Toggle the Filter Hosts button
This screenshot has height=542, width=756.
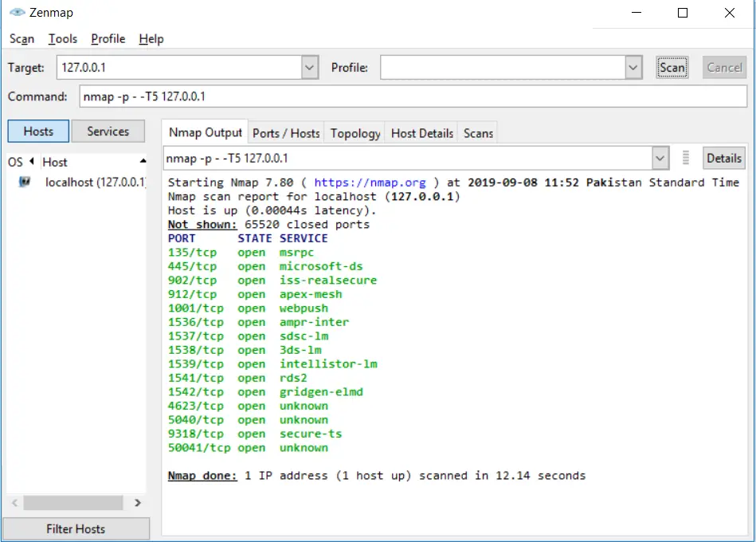tap(76, 529)
